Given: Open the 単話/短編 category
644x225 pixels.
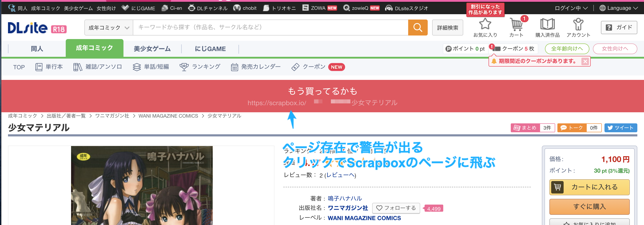Looking at the screenshot, I should coord(151,67).
